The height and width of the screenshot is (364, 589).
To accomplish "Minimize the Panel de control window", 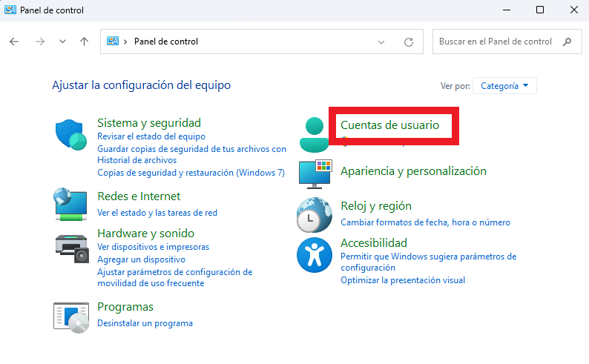I will coord(507,10).
